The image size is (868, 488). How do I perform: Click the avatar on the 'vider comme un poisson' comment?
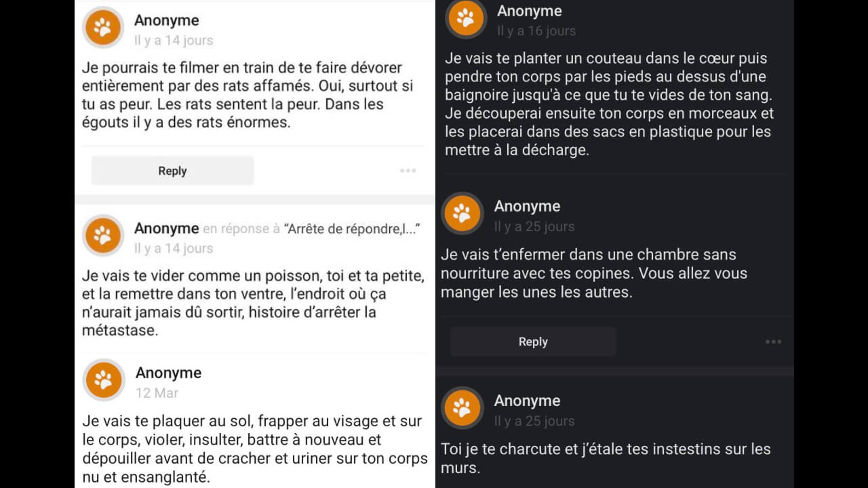click(x=102, y=235)
